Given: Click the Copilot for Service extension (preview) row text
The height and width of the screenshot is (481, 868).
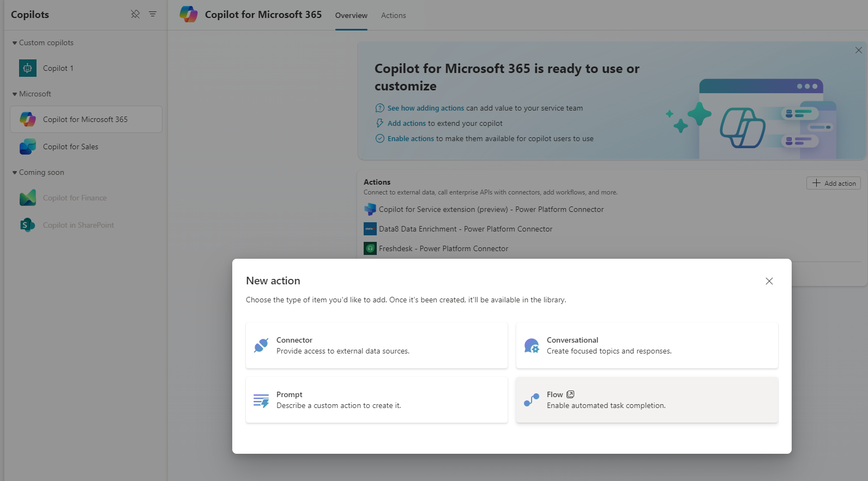Looking at the screenshot, I should (x=491, y=209).
